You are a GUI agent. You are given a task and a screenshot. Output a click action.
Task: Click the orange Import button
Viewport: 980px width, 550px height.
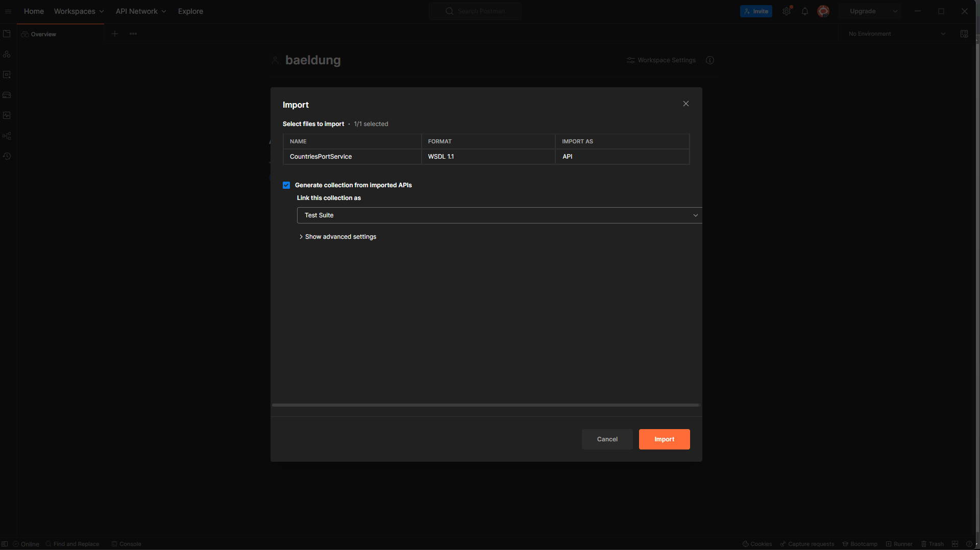664,439
